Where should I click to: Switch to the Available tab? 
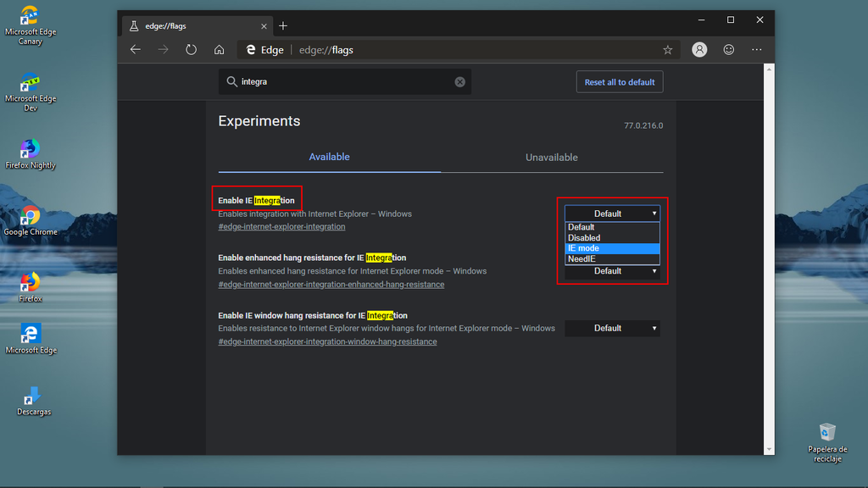(330, 157)
